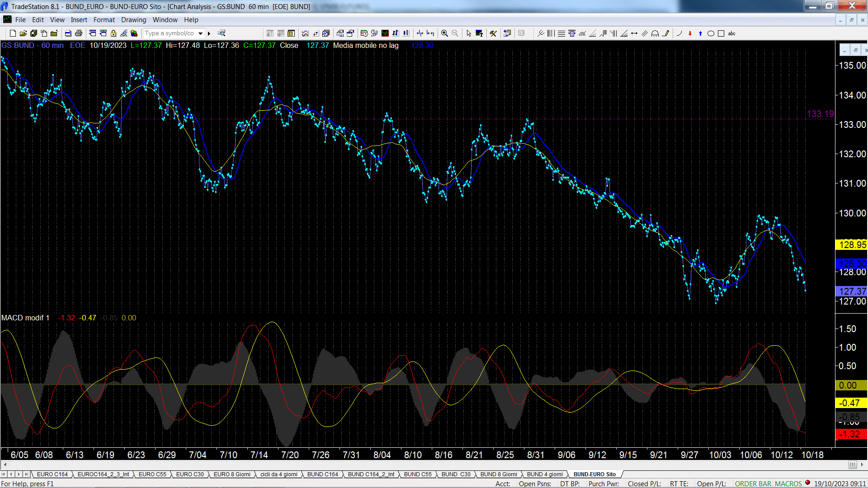Image resolution: width=868 pixels, height=488 pixels.
Task: Click the clock calendar session icon
Action: click(x=364, y=33)
